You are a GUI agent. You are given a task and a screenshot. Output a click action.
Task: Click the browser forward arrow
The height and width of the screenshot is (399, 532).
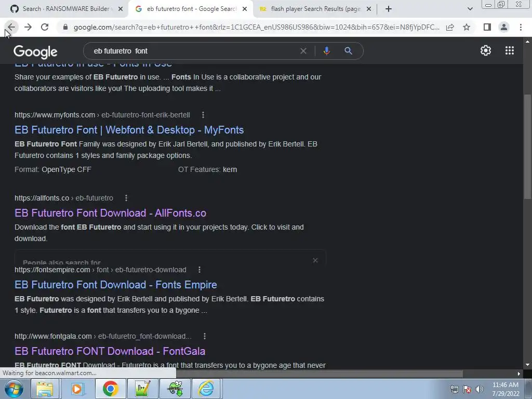pyautogui.click(x=28, y=27)
